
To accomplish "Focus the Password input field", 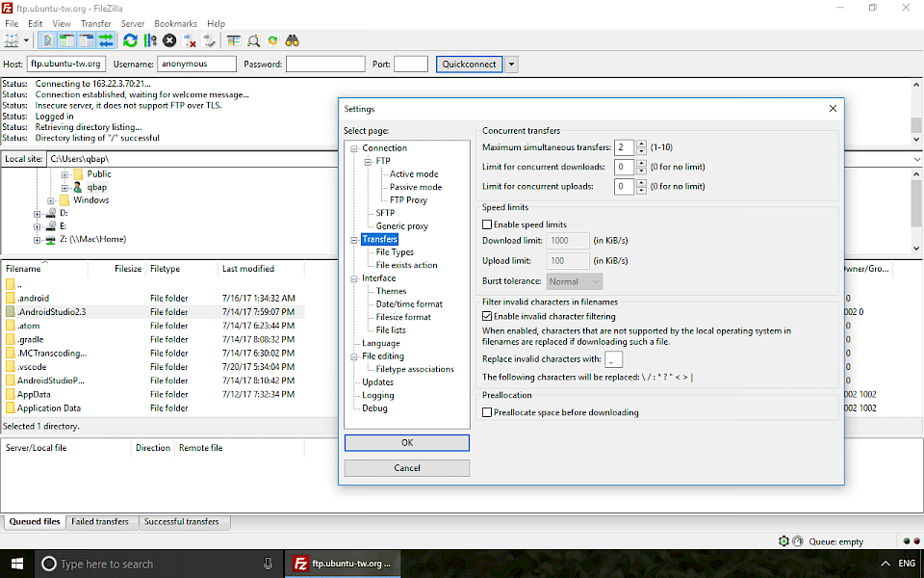I will tap(325, 64).
